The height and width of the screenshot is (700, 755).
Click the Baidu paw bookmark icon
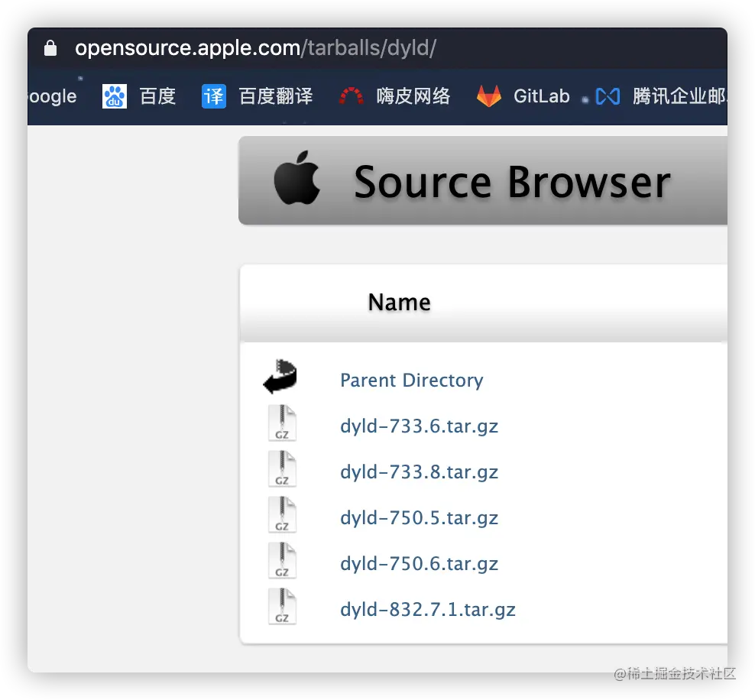coord(115,96)
